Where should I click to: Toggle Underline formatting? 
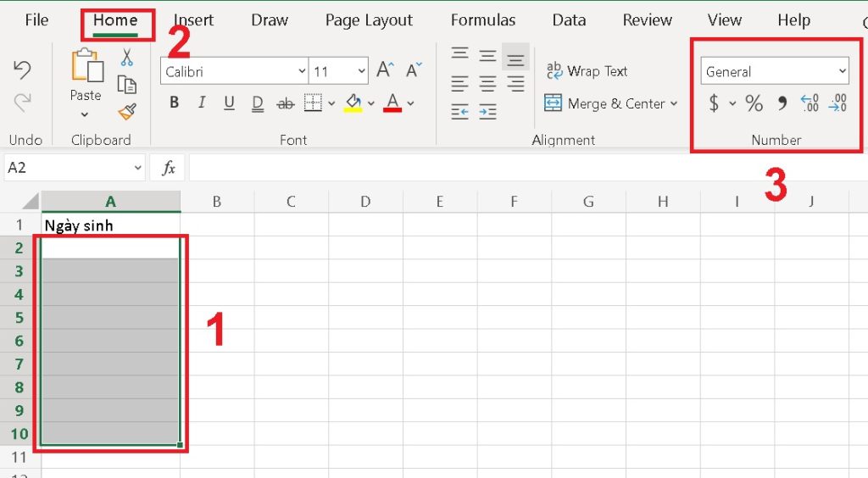(229, 103)
